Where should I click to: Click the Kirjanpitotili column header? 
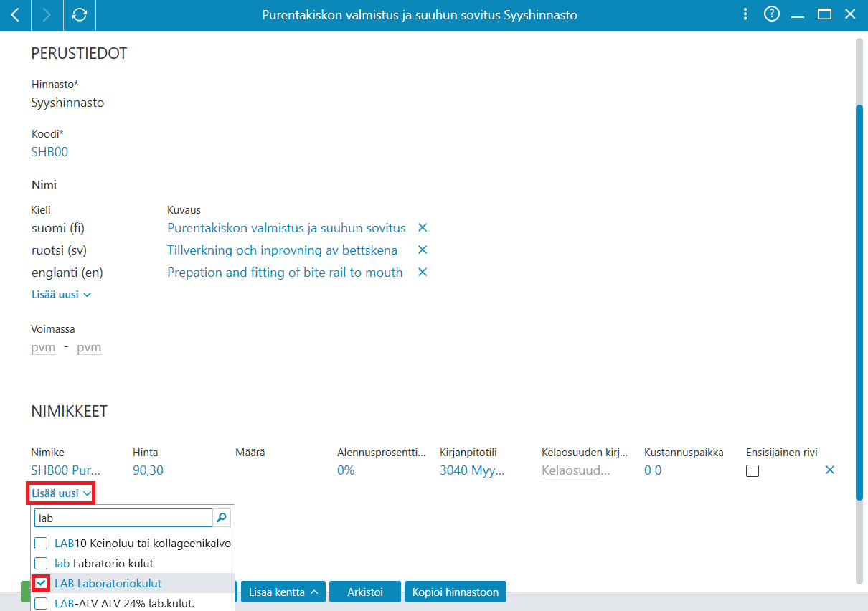[x=468, y=453]
